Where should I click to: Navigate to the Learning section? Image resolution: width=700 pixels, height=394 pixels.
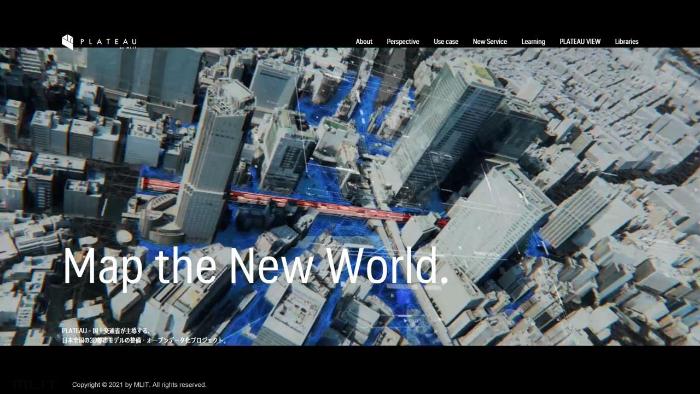point(533,41)
